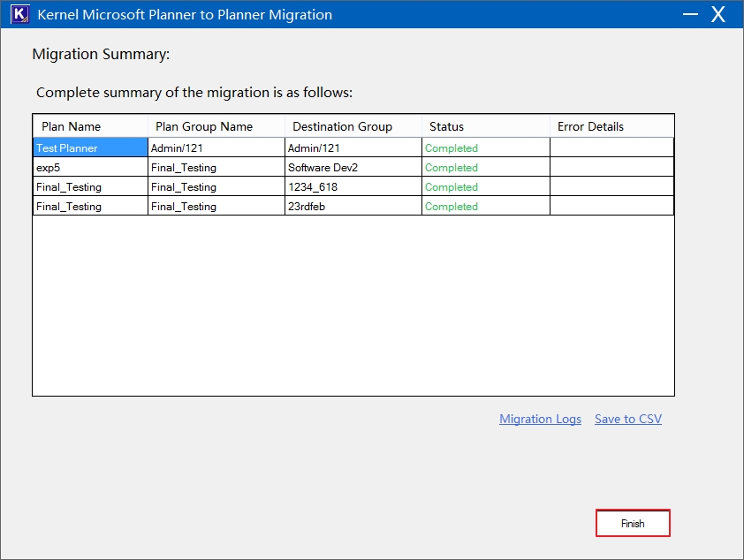Select Final_Testing plan name in 1234_618 row
Image resolution: width=744 pixels, height=560 pixels.
pyautogui.click(x=90, y=186)
